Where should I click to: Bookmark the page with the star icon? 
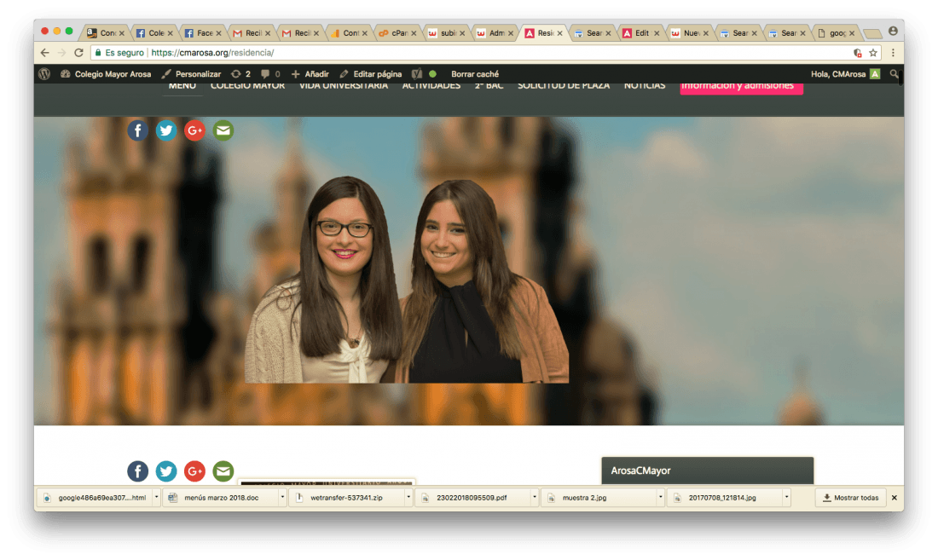[x=873, y=53]
